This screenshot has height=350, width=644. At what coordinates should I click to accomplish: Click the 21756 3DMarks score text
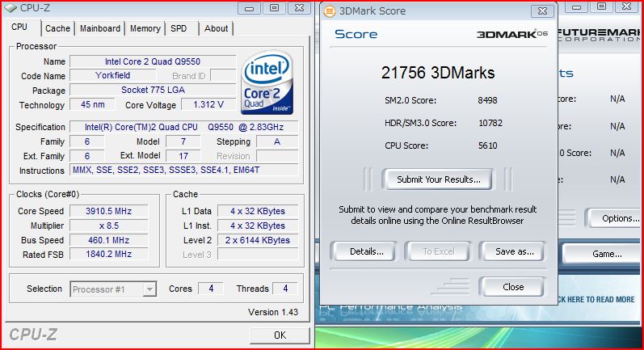pos(438,73)
